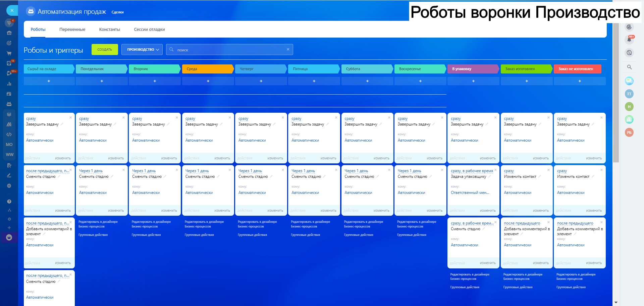The height and width of the screenshot is (306, 644).
Task: Open the blue speech-bubbles avatar in right panel
Action: click(x=629, y=81)
